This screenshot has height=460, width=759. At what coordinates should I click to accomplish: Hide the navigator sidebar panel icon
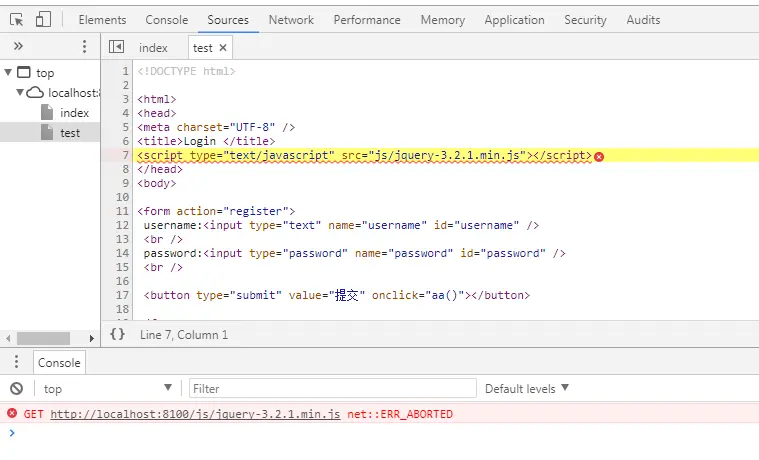[x=116, y=46]
